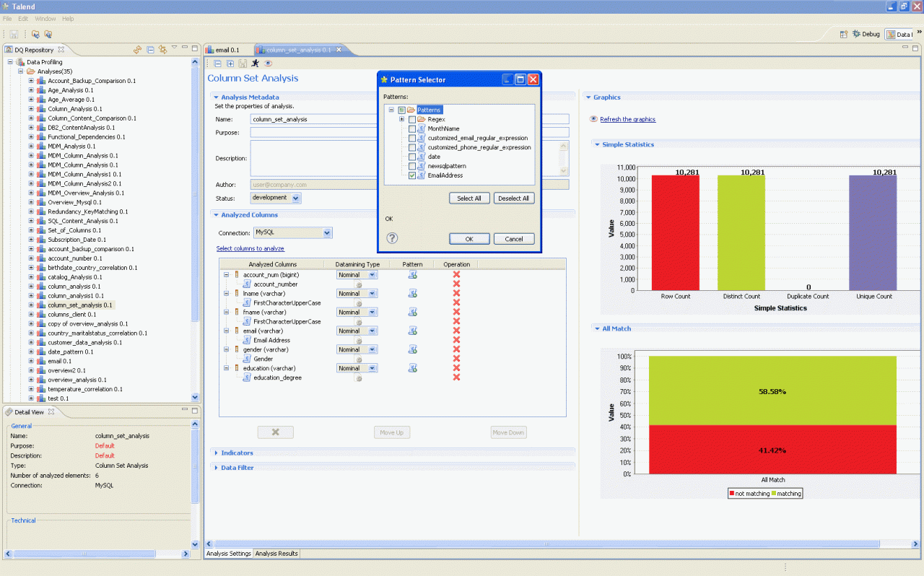Open the Status development dropdown

click(x=296, y=198)
